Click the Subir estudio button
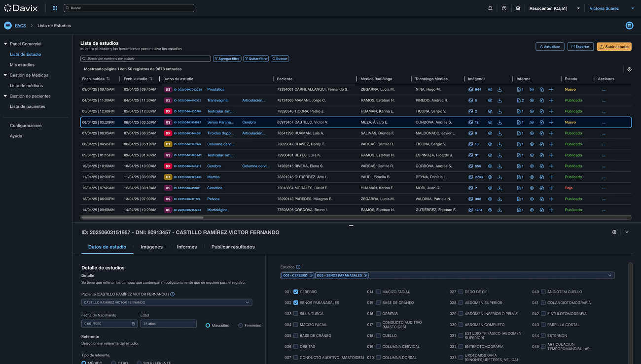 coord(614,47)
